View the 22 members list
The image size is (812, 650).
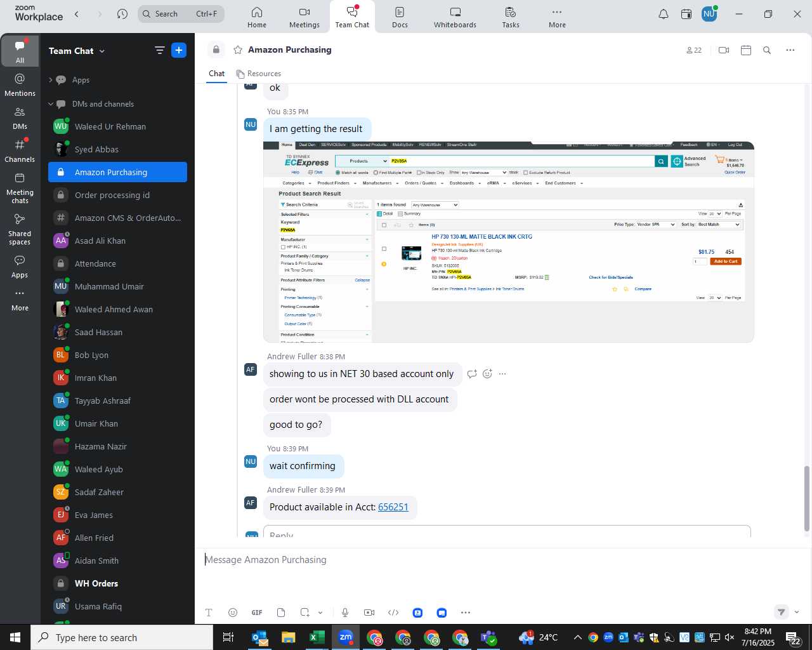coord(694,50)
